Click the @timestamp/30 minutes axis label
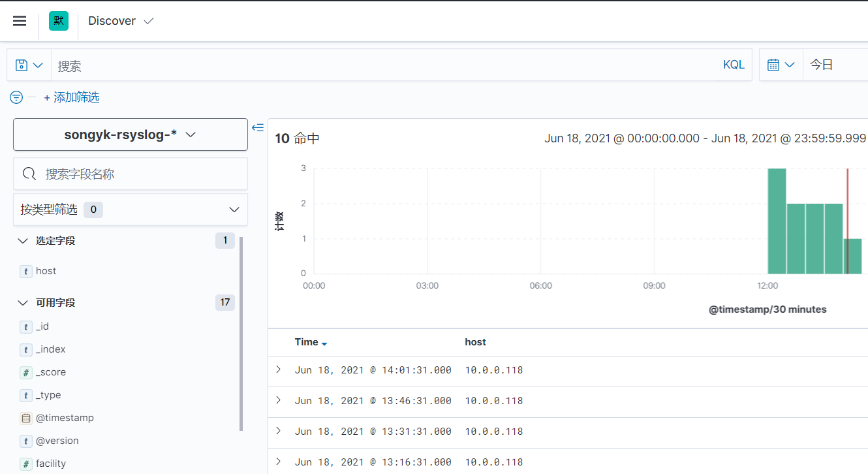 [767, 309]
